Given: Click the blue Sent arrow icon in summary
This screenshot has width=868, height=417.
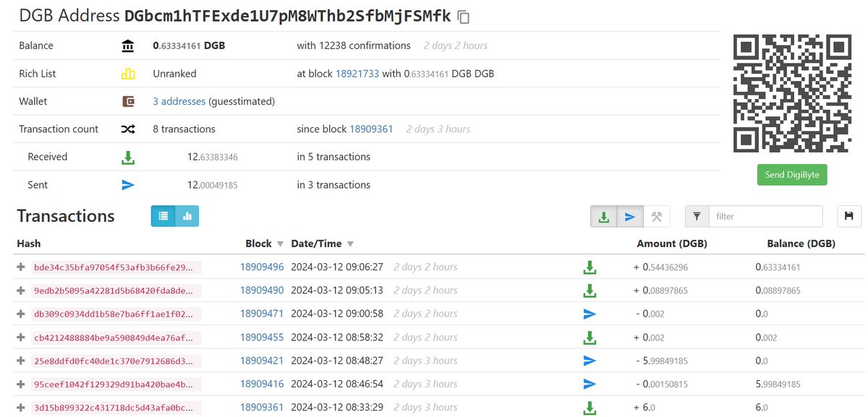Looking at the screenshot, I should (x=128, y=185).
